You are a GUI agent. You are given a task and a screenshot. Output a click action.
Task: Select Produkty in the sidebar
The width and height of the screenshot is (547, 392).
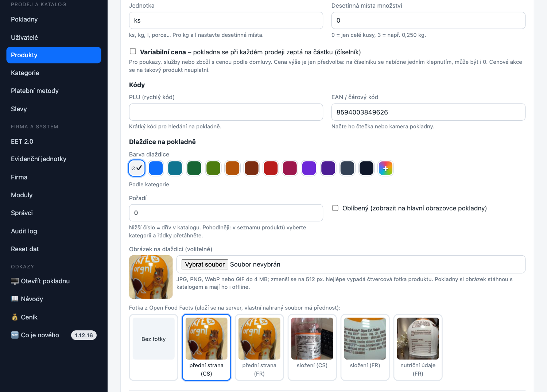54,55
